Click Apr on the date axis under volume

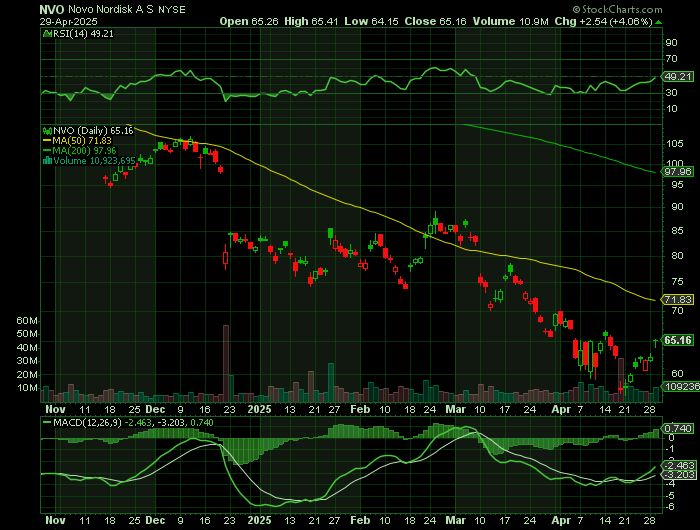[561, 409]
